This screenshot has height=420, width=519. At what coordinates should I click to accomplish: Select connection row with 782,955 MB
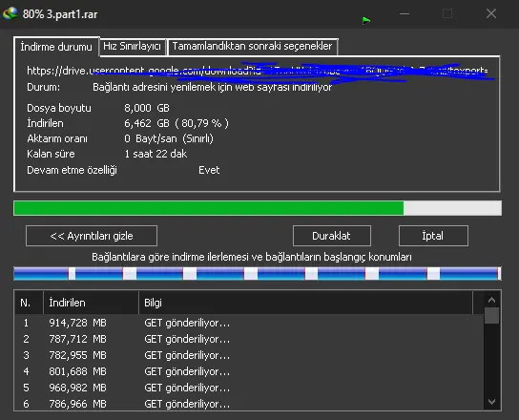(249, 355)
